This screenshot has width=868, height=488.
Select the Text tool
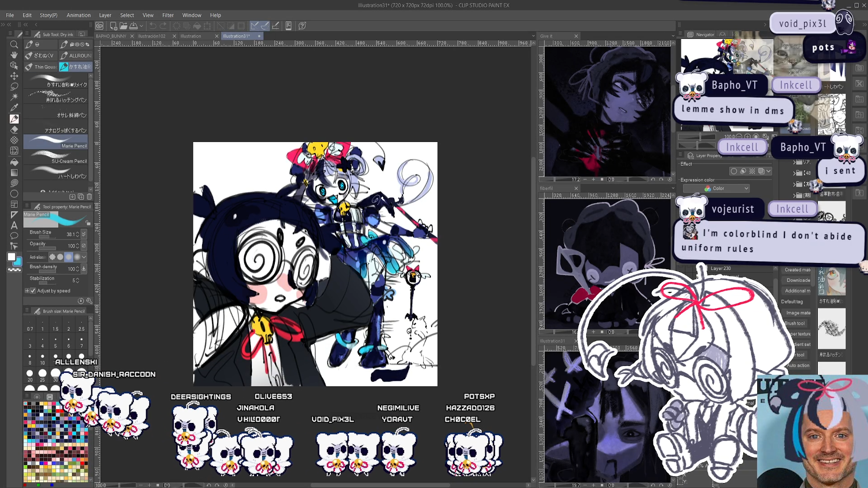14,225
